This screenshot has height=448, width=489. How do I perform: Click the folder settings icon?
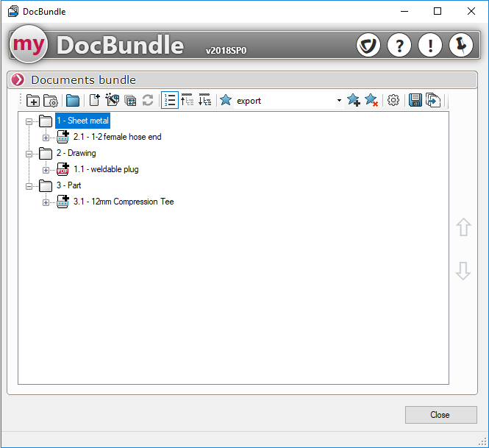51,101
